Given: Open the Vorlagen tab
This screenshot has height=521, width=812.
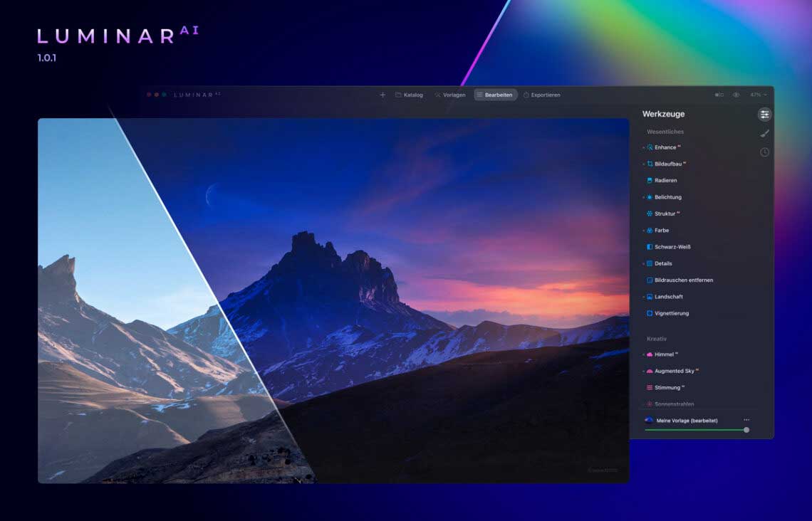Looking at the screenshot, I should (x=449, y=95).
